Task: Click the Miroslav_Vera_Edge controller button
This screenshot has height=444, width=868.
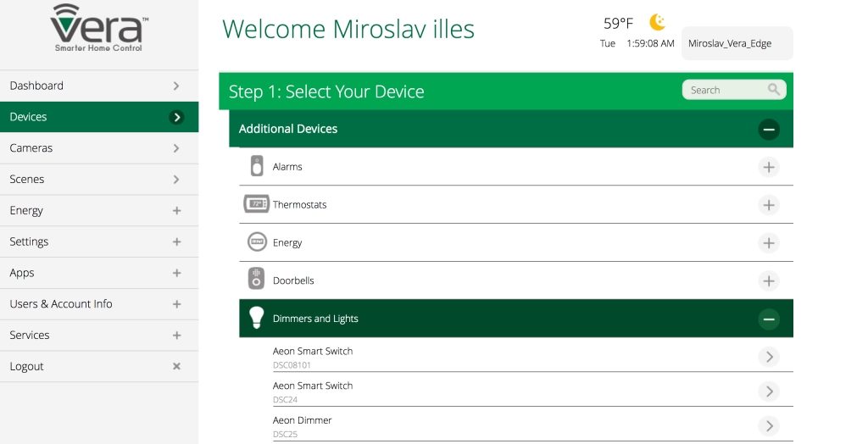Action: [737, 43]
